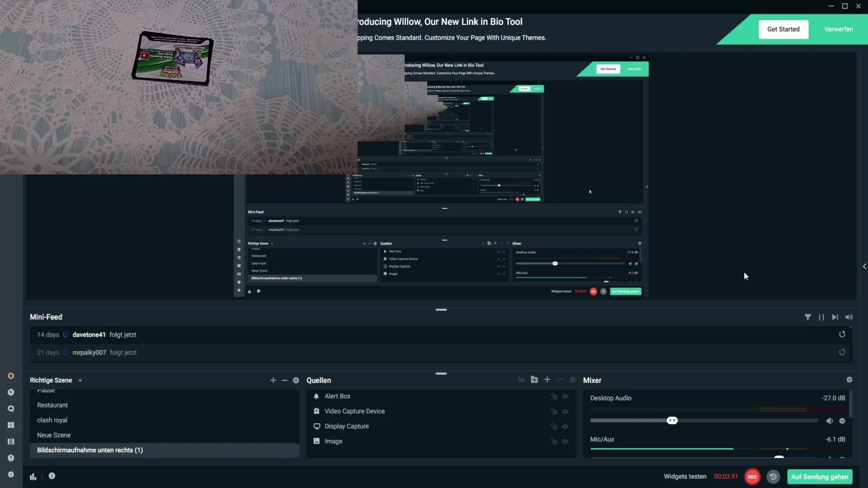This screenshot has width=868, height=488.
Task: Click the Mixer panel scrollbar
Action: pos(850,404)
